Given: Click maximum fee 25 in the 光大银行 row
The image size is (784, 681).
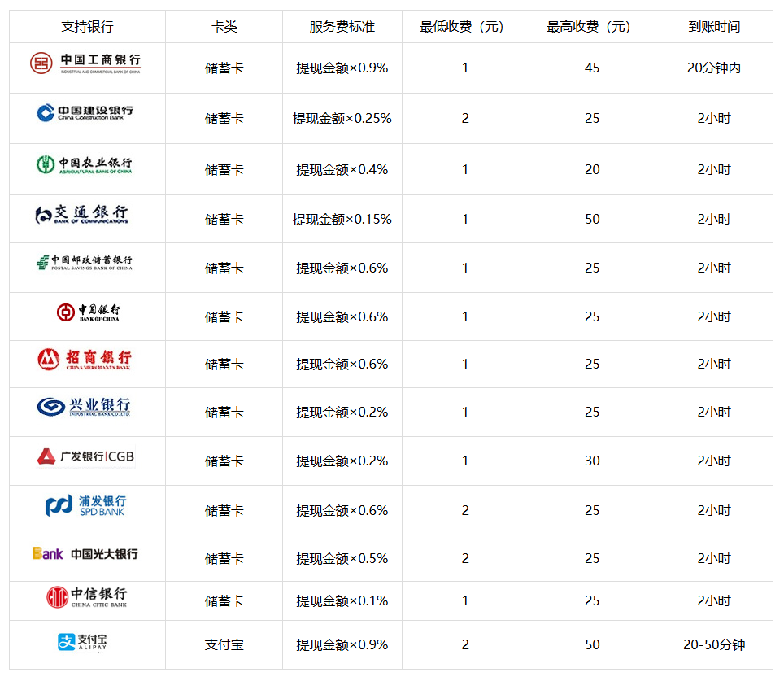Looking at the screenshot, I should coord(592,558).
